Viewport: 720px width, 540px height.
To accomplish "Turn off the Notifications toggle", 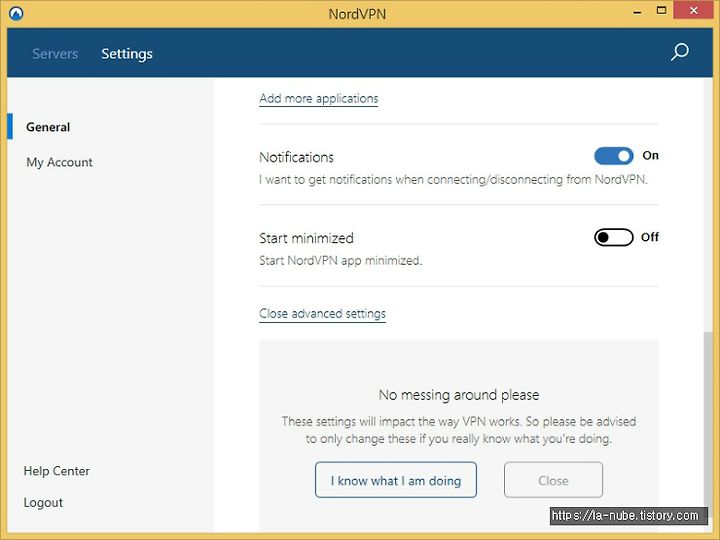I will click(613, 156).
